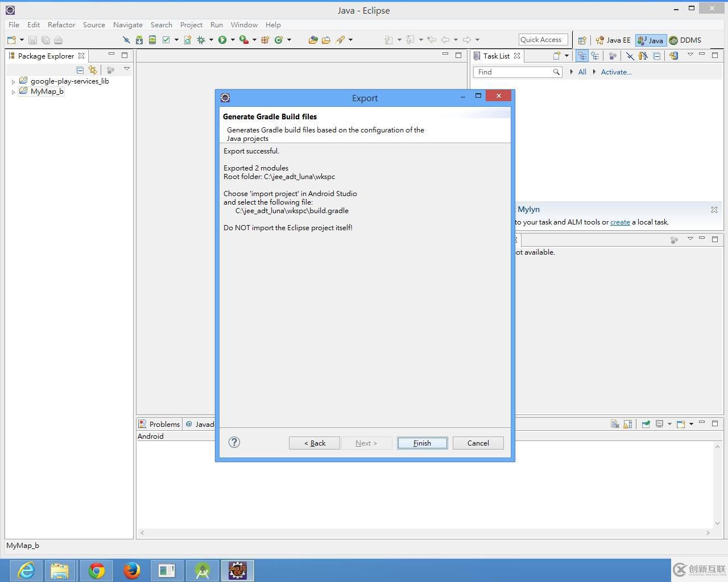This screenshot has width=728, height=582.
Task: Click Cancel in the Export dialog
Action: pos(478,443)
